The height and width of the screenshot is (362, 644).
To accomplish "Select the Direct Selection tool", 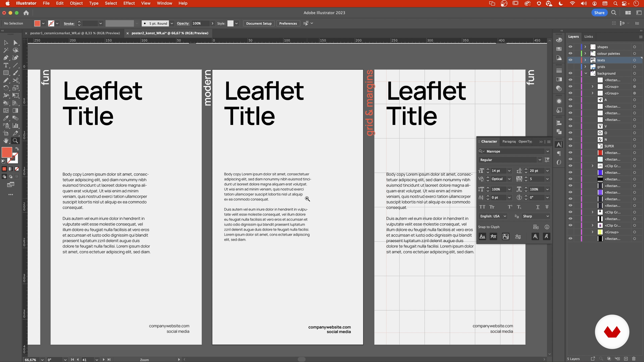I will point(15,43).
